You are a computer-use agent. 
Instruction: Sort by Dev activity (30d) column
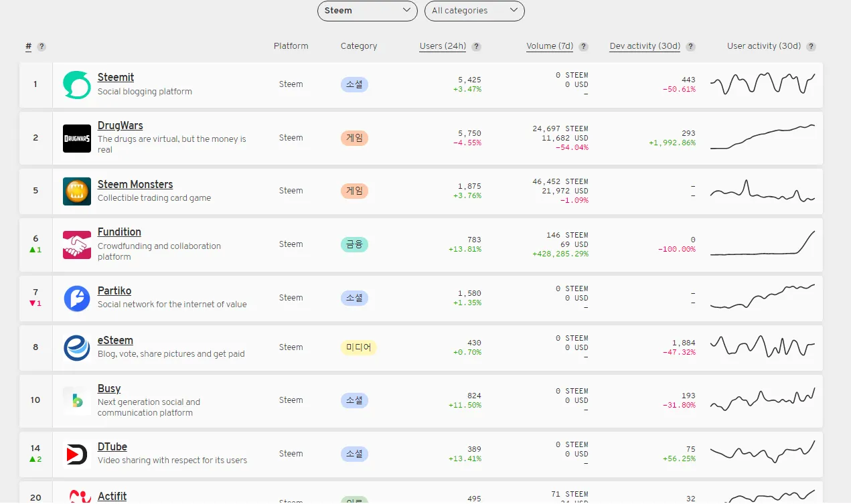pos(645,46)
